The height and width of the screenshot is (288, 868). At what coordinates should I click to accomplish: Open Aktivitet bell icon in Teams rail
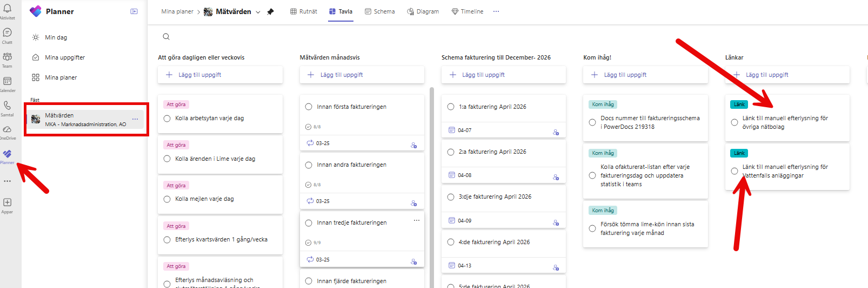(8, 9)
